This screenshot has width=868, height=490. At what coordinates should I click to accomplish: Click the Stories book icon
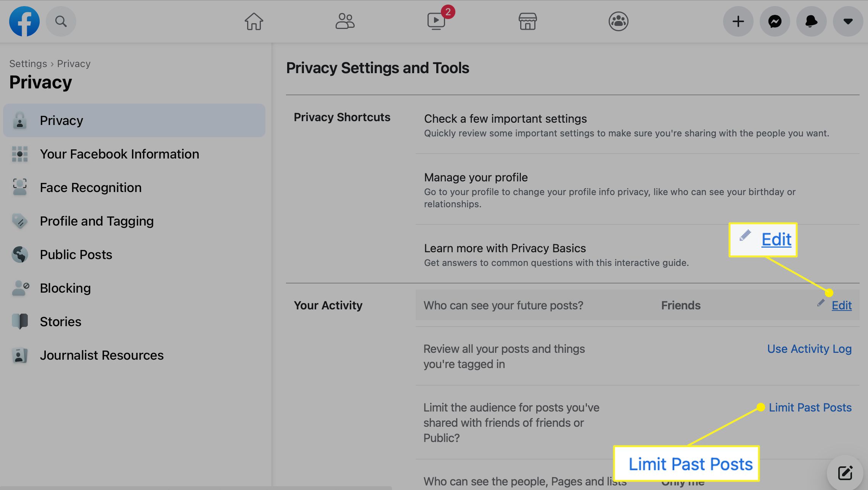20,321
